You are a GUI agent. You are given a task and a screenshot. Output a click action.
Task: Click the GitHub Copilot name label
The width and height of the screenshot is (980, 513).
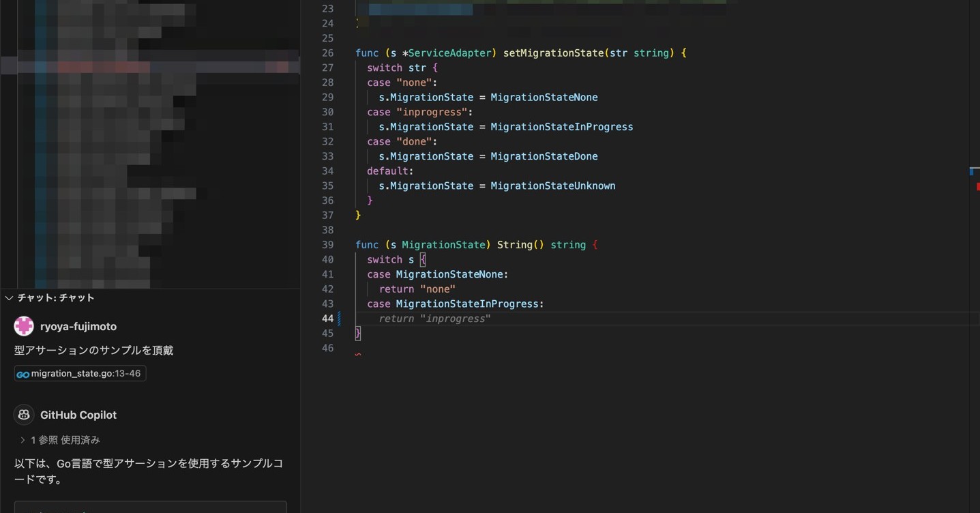78,415
